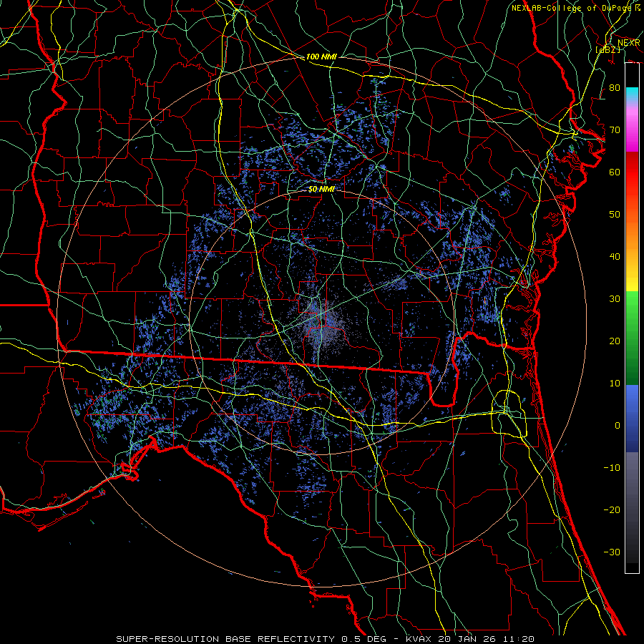The height and width of the screenshot is (644, 644).
Task: Click the 80 value on the dBZ scale
Action: click(x=615, y=87)
